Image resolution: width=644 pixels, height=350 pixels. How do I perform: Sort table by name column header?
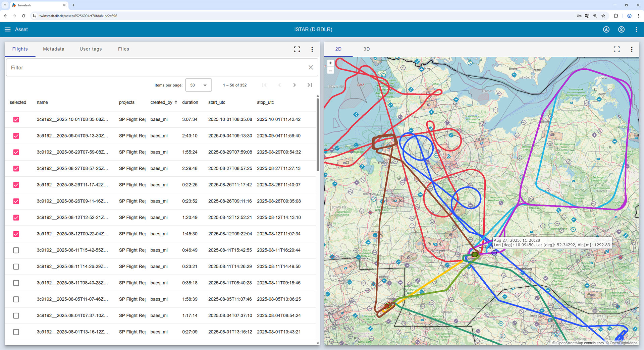pyautogui.click(x=42, y=102)
